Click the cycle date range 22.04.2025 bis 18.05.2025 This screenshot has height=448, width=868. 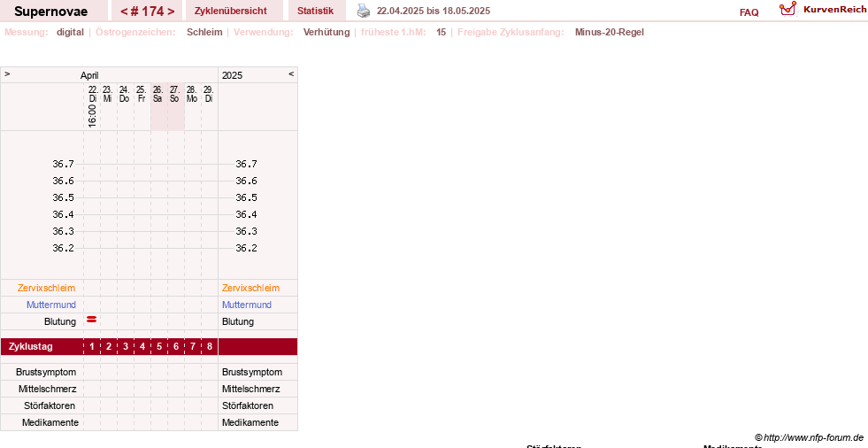point(434,11)
